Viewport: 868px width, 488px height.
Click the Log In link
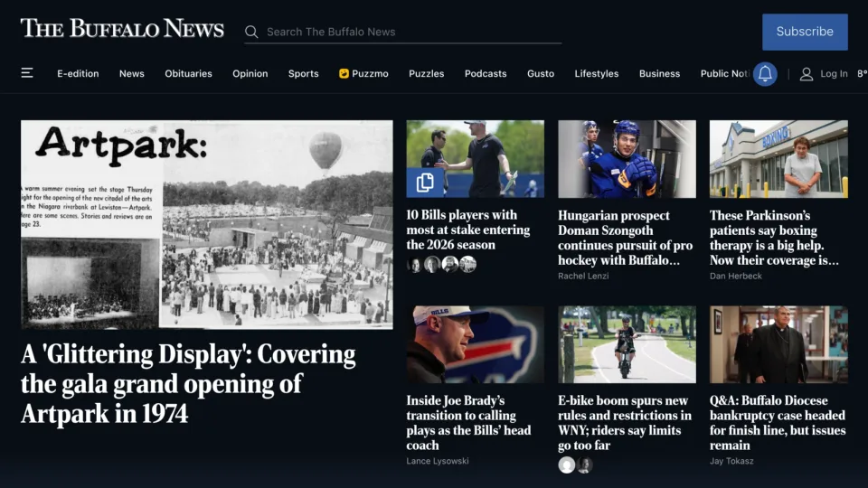tap(834, 73)
